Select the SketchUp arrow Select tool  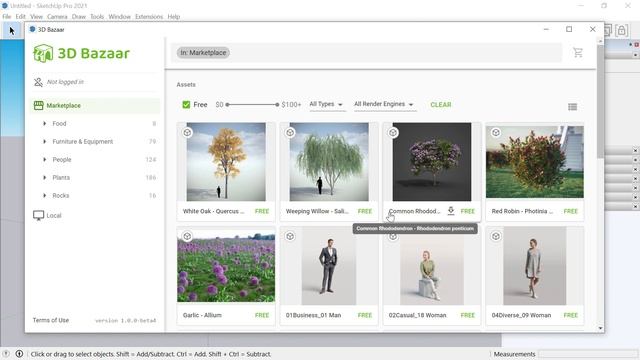(12, 31)
